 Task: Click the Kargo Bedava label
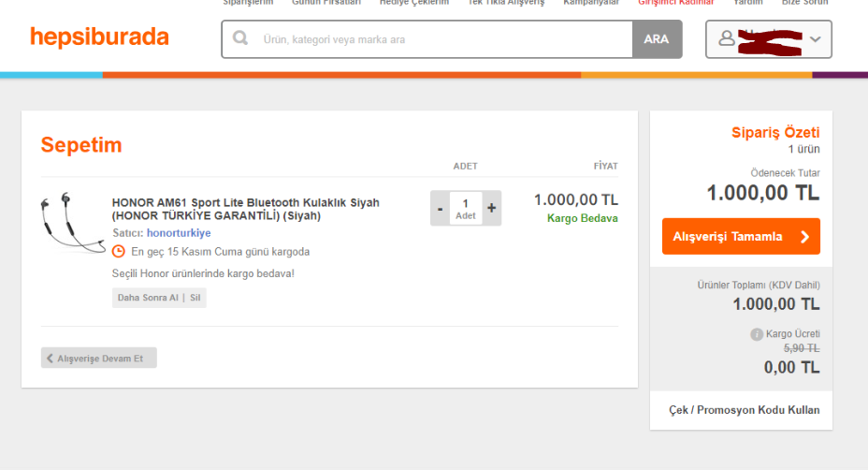point(583,218)
